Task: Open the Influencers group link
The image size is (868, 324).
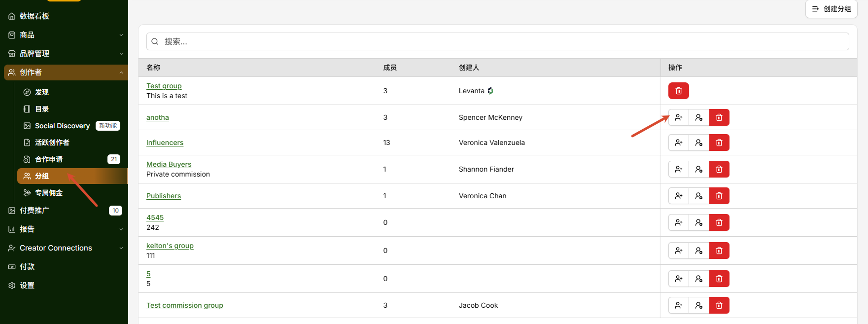Action: 165,143
